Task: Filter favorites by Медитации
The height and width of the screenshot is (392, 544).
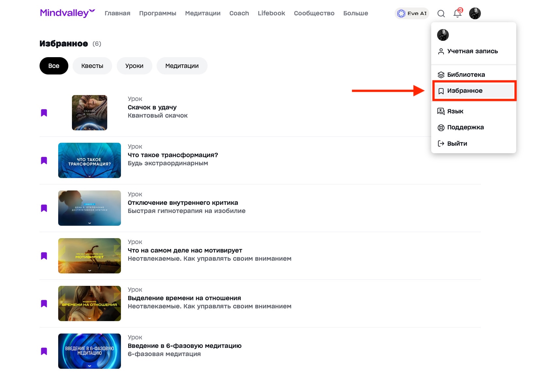Action: [x=182, y=66]
